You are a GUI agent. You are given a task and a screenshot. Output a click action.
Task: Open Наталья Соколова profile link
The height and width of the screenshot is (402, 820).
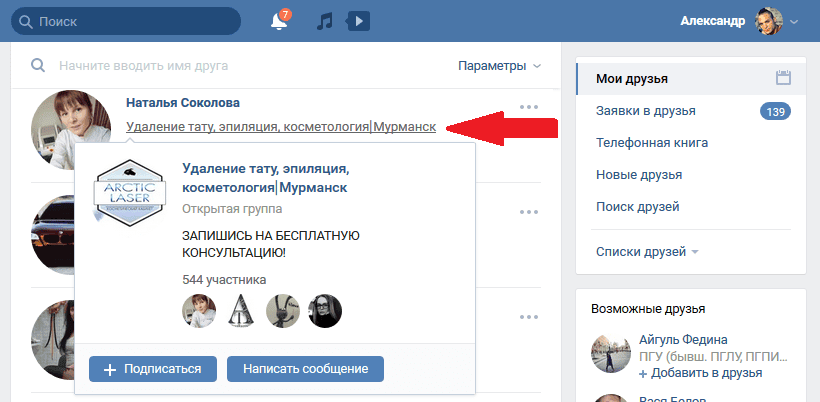(x=183, y=103)
